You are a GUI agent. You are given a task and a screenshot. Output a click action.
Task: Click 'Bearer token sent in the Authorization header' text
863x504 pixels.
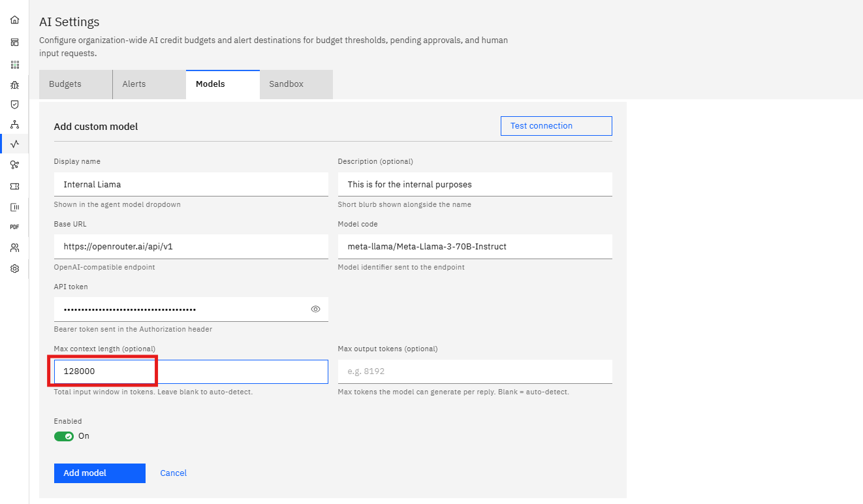(133, 329)
